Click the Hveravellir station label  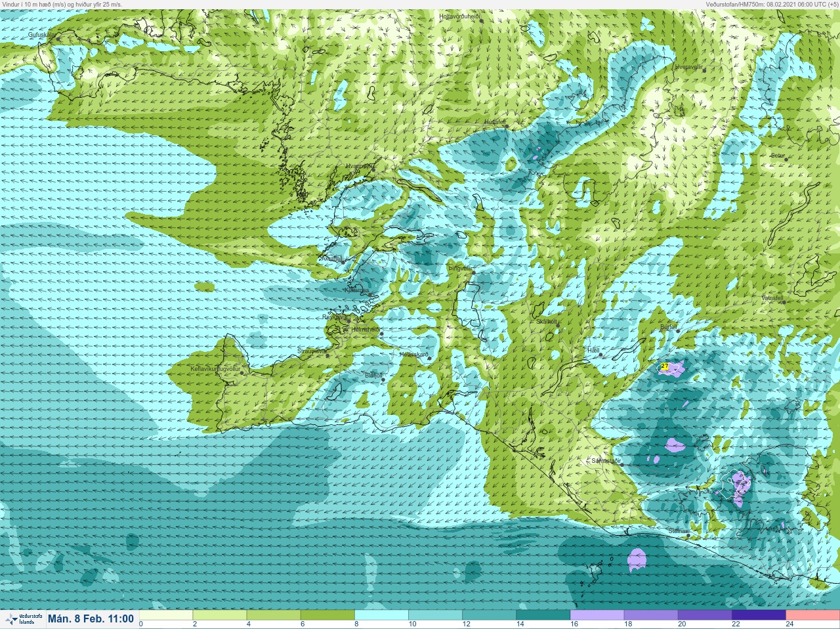688,68
